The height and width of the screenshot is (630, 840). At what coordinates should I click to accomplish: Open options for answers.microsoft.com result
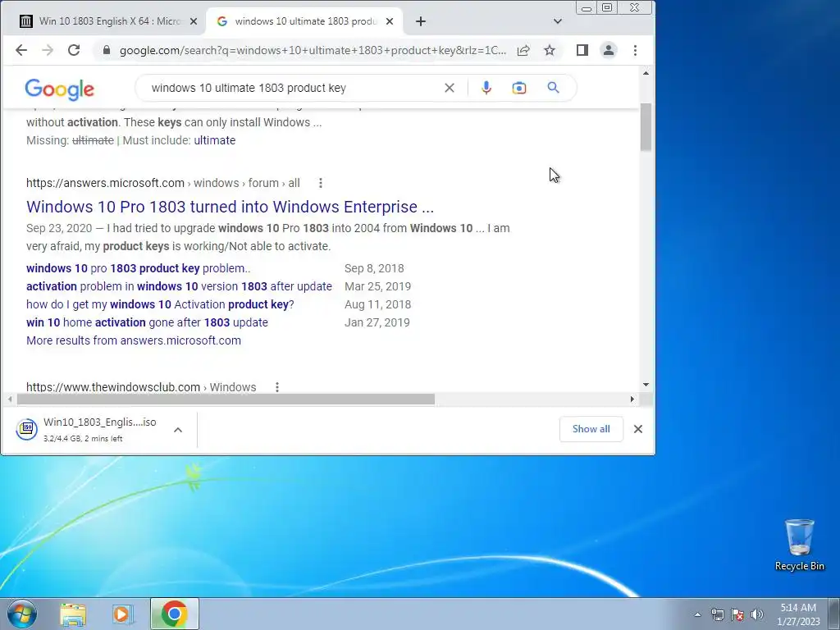point(321,183)
